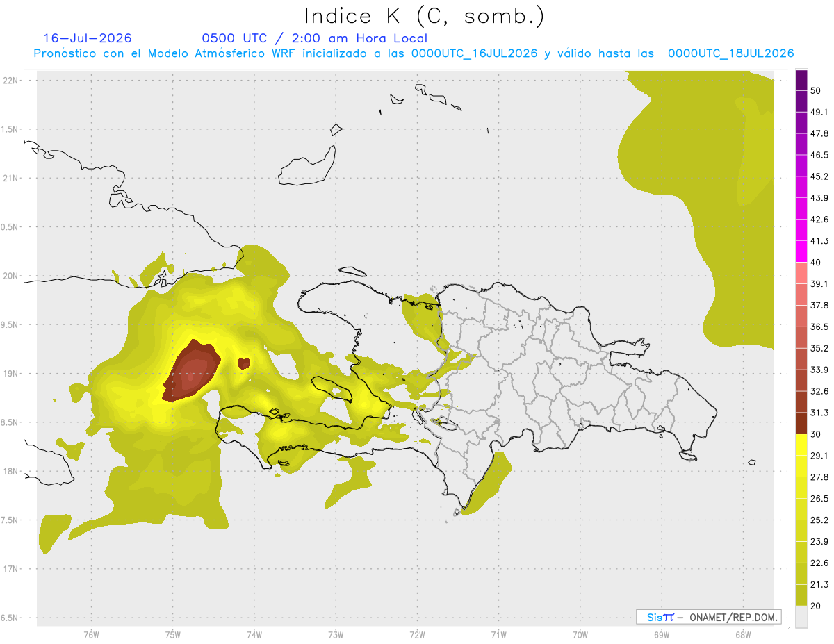Select longitude label "75W"
The image size is (834, 644).
click(x=172, y=634)
